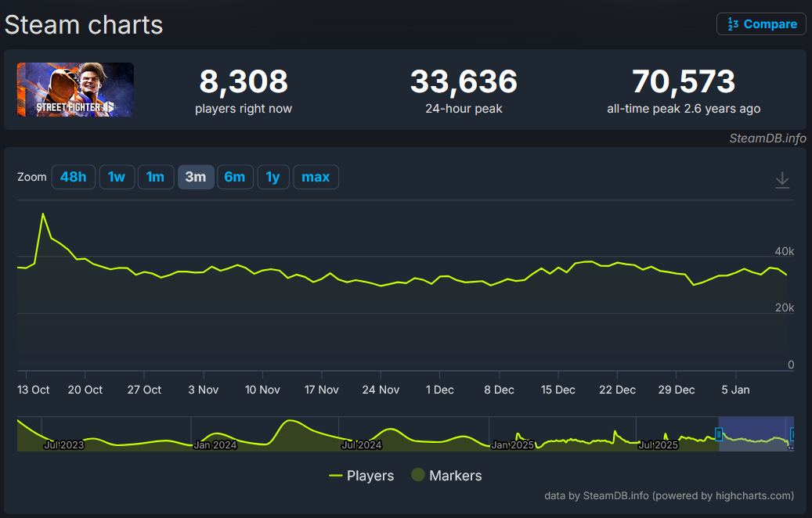Select the active 3m zoom button
Screen dimensions: 812x518
(196, 177)
